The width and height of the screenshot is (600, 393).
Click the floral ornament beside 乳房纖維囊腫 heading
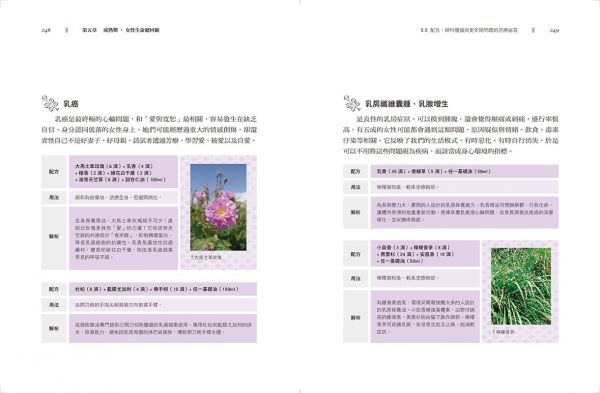click(x=352, y=103)
